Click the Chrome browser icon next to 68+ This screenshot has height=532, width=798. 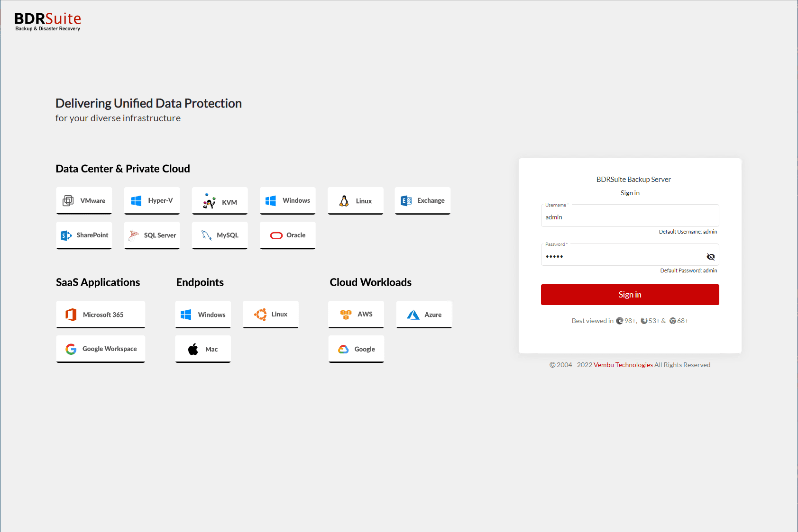click(673, 321)
